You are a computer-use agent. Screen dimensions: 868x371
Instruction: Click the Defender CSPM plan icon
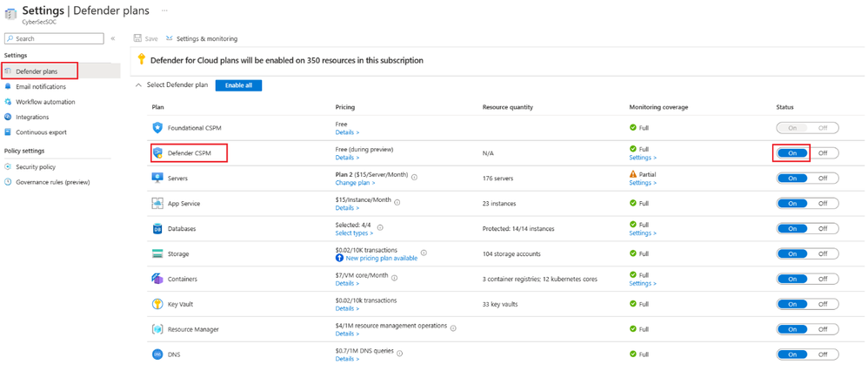(157, 153)
